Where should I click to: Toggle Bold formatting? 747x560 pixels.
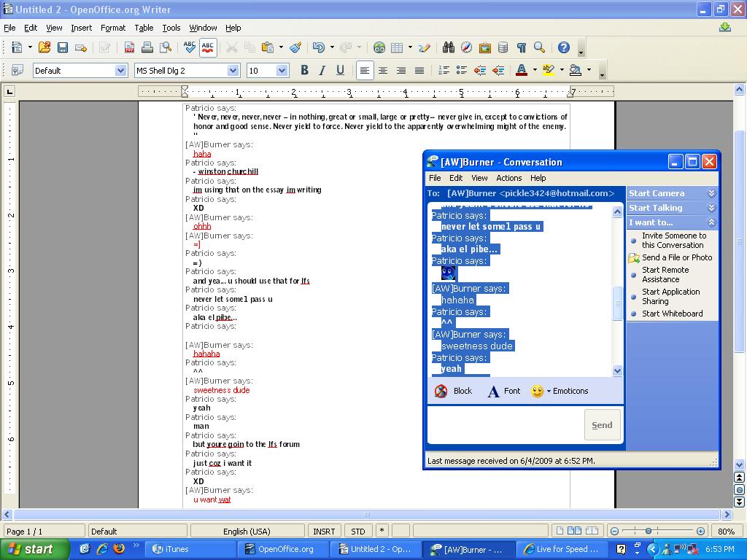304,71
